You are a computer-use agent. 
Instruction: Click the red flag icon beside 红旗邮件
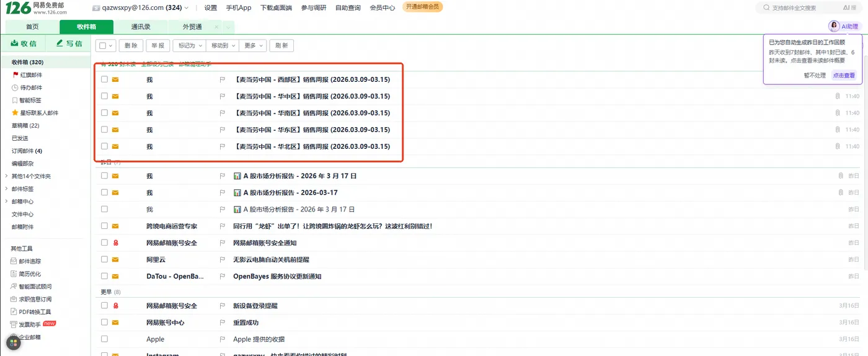click(x=15, y=75)
